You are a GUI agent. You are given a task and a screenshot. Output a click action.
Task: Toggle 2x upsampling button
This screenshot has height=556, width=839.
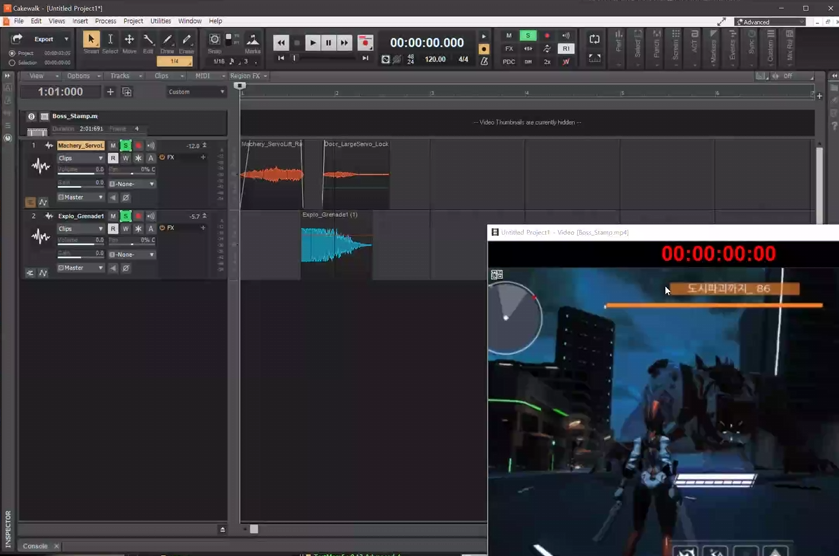[547, 62]
